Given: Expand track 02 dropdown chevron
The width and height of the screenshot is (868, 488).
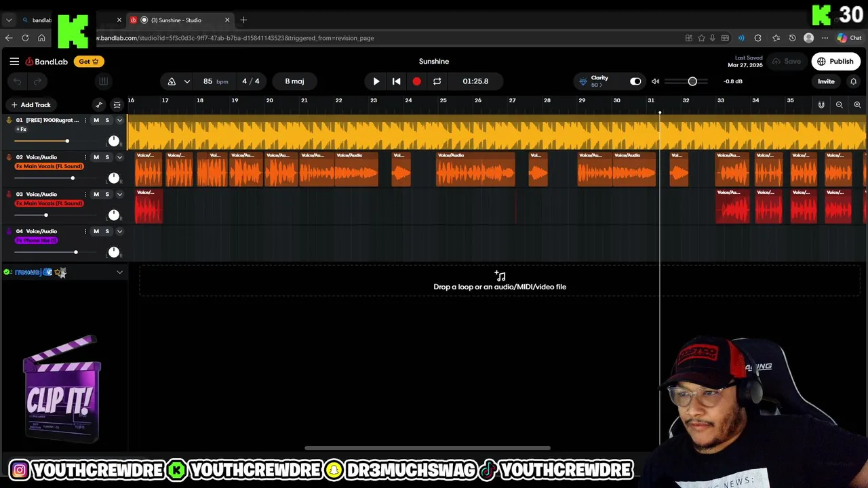Looking at the screenshot, I should (119, 157).
